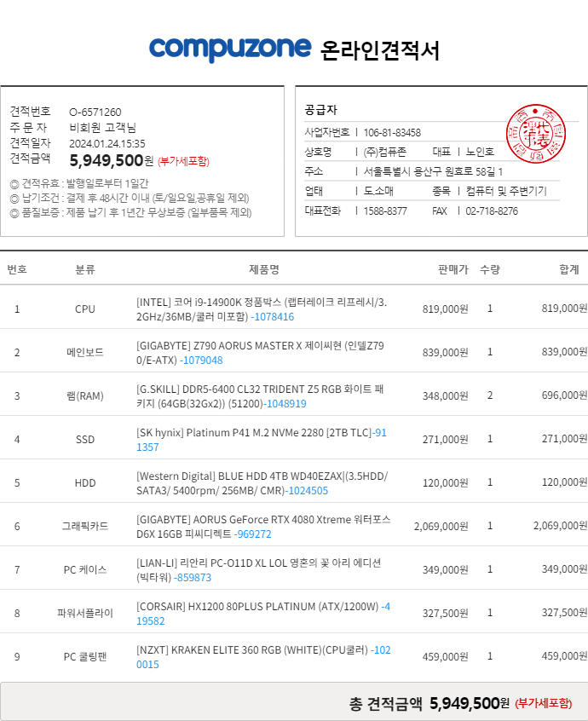Open the LIAN-LI case code 859873 link

pos(193,577)
